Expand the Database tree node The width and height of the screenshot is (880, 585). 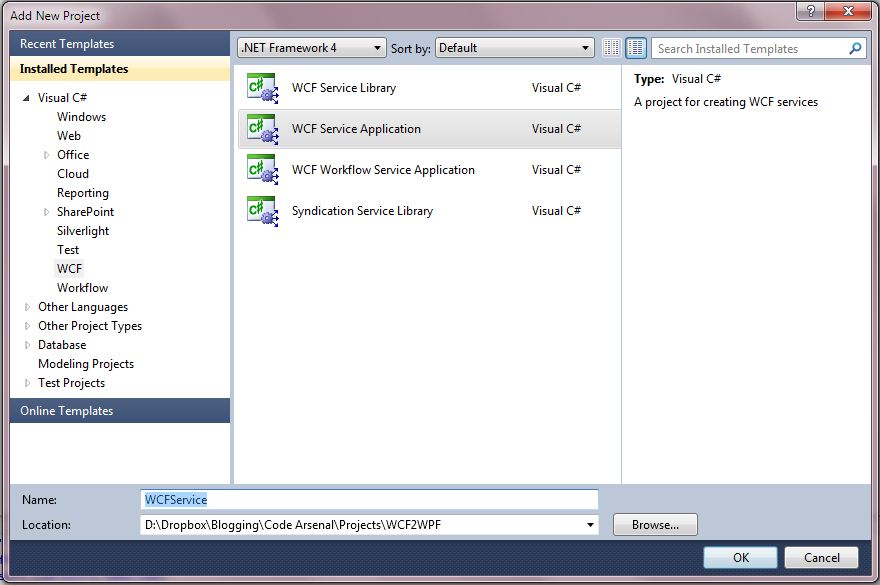(x=28, y=345)
